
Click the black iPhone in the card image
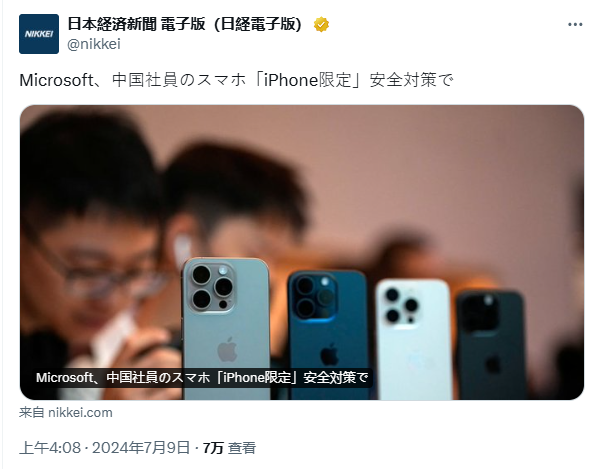(492, 344)
